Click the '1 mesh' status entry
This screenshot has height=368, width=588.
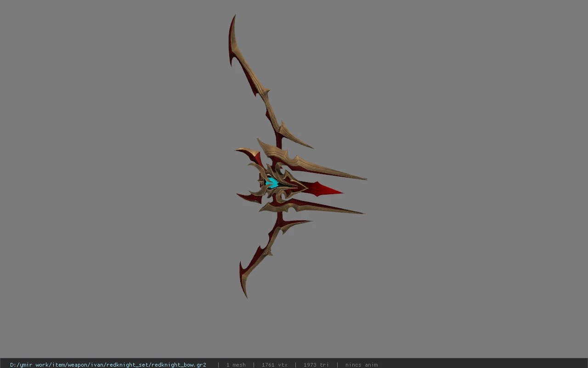[x=236, y=365]
